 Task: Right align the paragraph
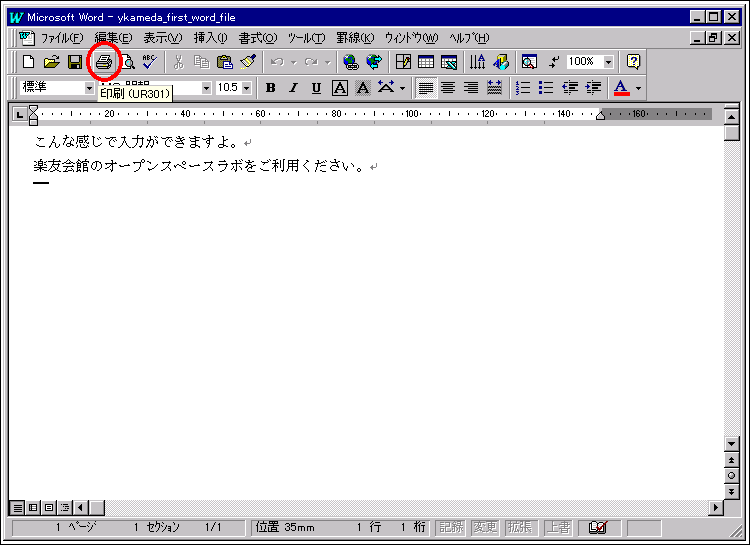[x=471, y=88]
